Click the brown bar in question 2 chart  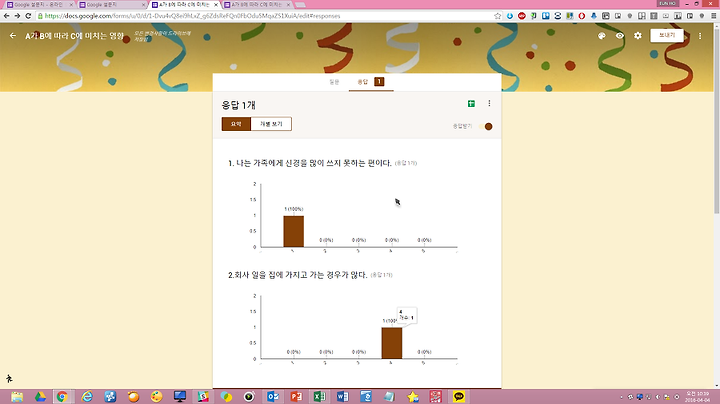point(392,343)
